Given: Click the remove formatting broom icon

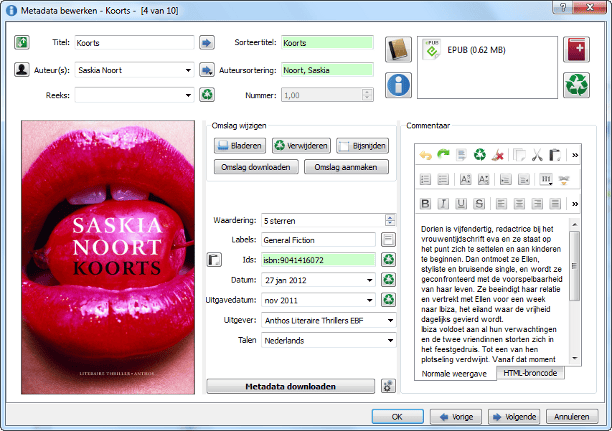Looking at the screenshot, I should 498,155.
